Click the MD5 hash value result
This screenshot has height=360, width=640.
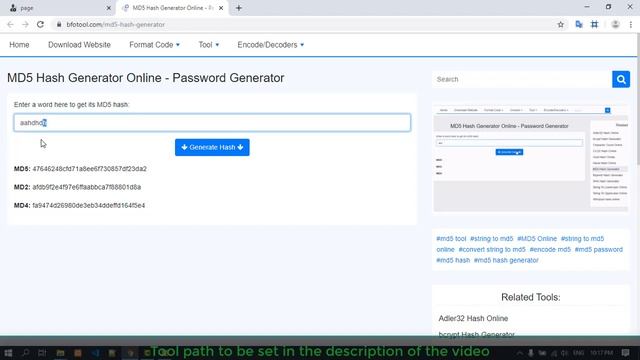89,169
